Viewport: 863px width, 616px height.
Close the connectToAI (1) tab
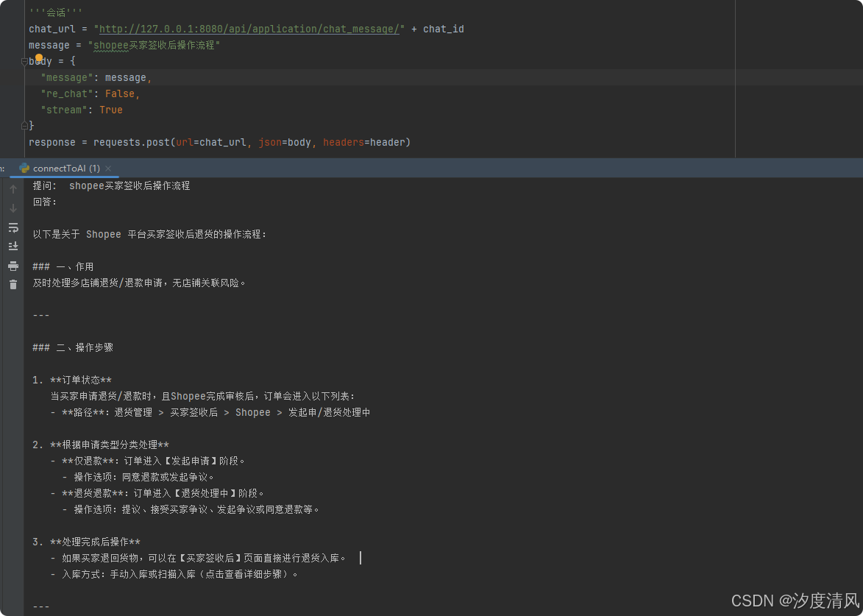pyautogui.click(x=108, y=169)
